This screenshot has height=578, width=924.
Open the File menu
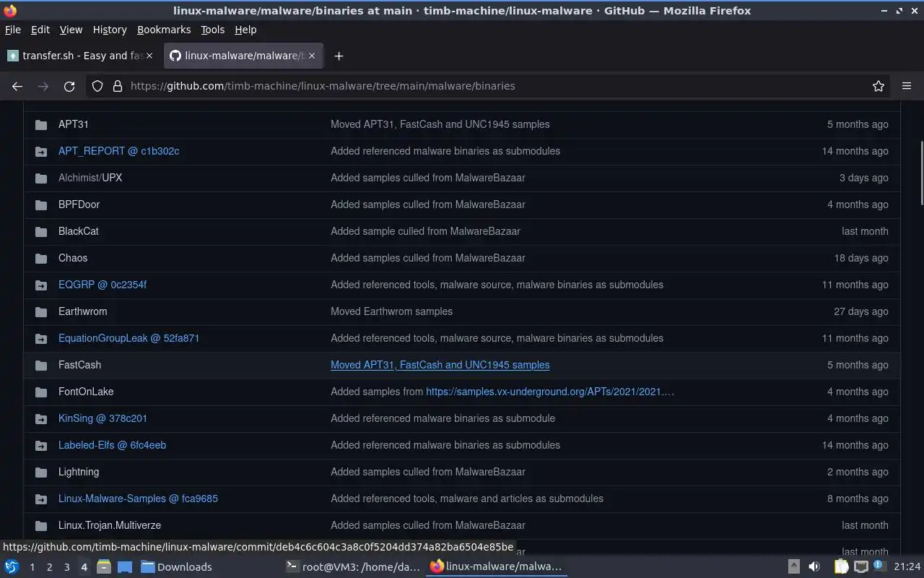point(13,30)
